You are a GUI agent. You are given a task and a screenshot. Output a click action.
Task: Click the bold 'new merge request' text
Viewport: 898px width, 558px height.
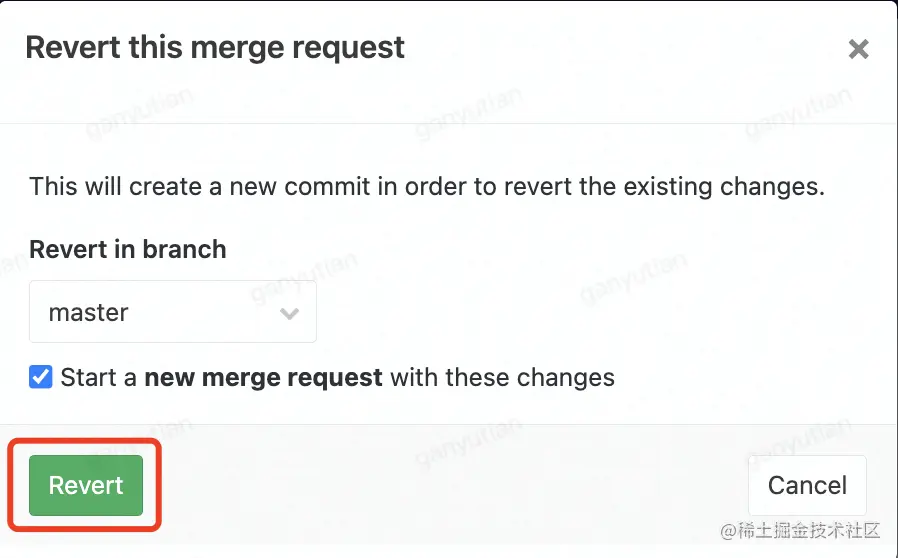point(263,378)
